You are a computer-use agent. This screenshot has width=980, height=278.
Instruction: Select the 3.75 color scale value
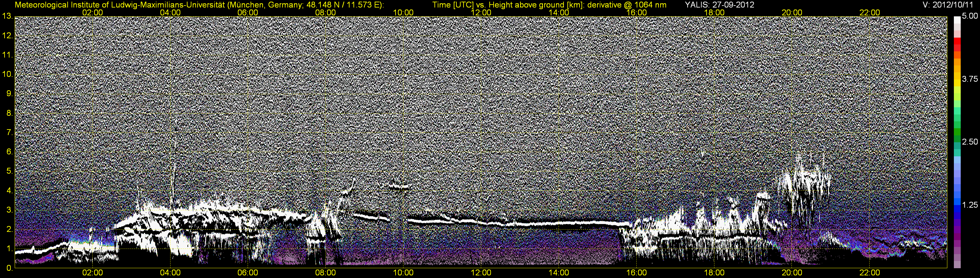click(x=970, y=79)
